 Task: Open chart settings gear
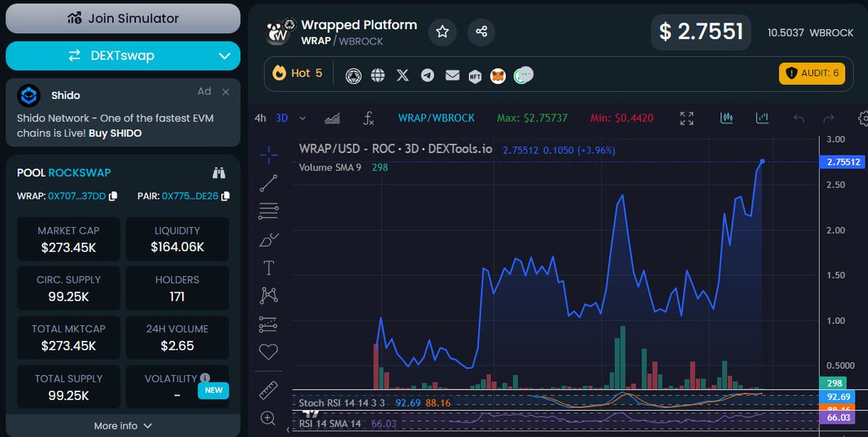(x=863, y=118)
